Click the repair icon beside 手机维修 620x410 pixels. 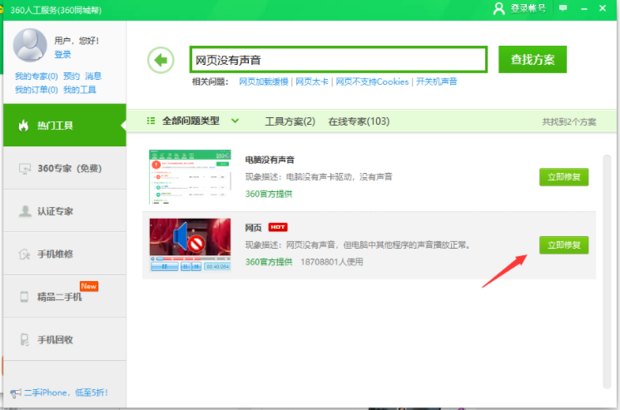click(x=25, y=254)
